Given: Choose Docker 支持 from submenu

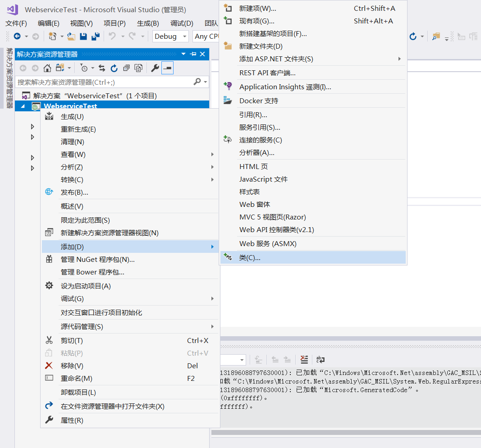Looking at the screenshot, I should [313, 101].
